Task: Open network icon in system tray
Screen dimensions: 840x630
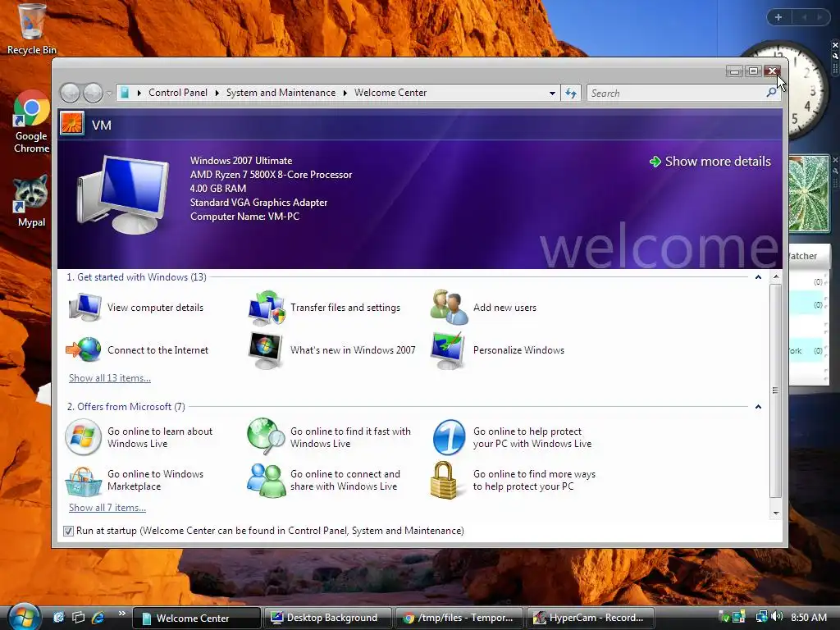Action: click(x=761, y=617)
